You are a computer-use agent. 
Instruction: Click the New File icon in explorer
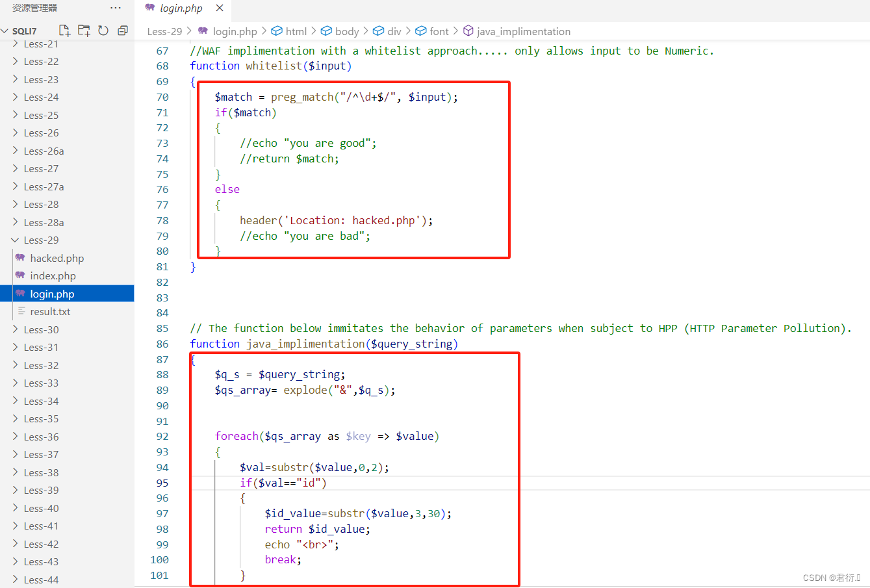coord(64,31)
